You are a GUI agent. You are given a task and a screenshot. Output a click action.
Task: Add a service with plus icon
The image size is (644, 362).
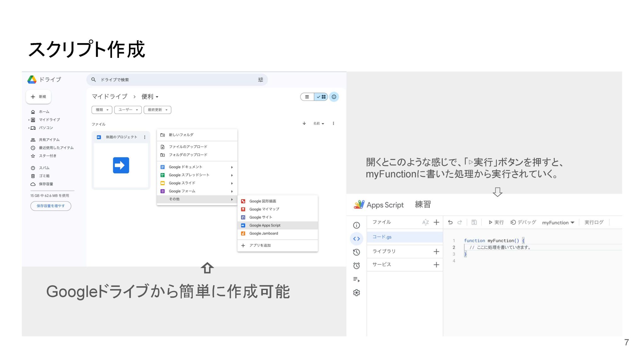[x=436, y=265]
